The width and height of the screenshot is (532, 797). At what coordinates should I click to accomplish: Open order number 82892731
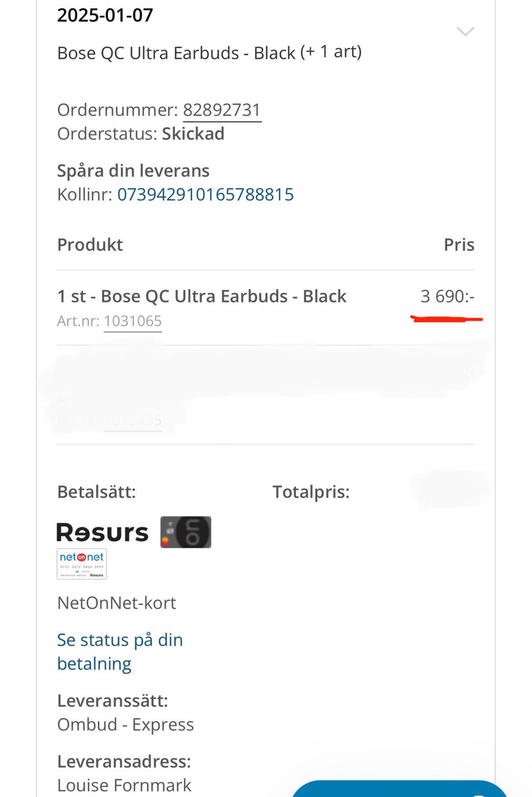(x=222, y=110)
